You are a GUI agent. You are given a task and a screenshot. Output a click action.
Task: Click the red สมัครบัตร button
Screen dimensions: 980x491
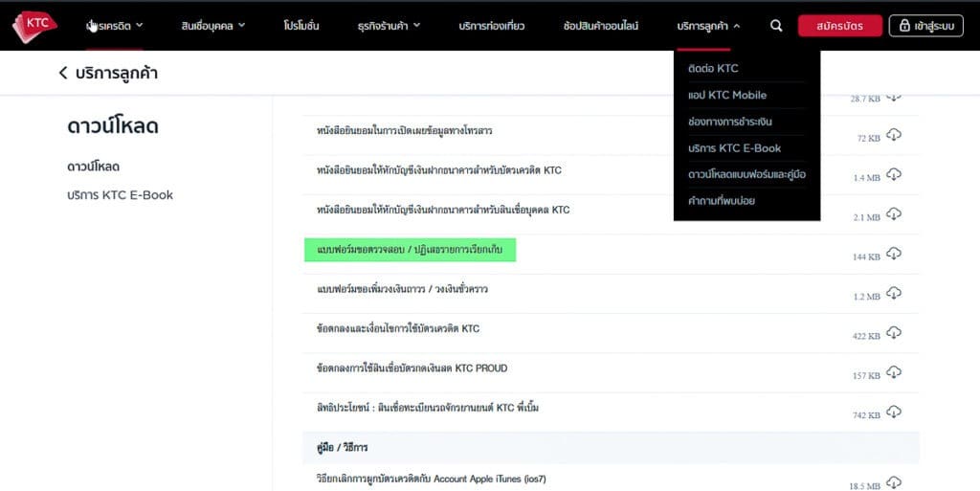[x=840, y=26]
